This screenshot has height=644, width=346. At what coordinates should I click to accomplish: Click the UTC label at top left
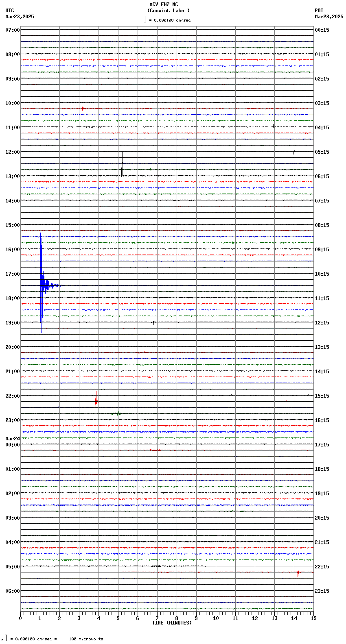(x=10, y=11)
